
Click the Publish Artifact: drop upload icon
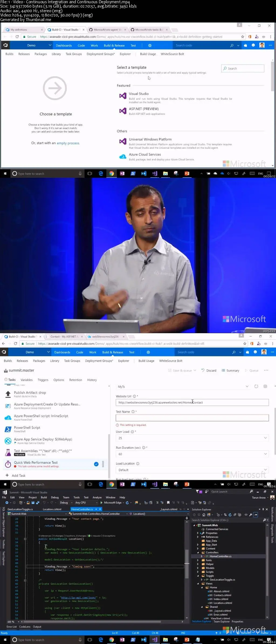click(8, 394)
